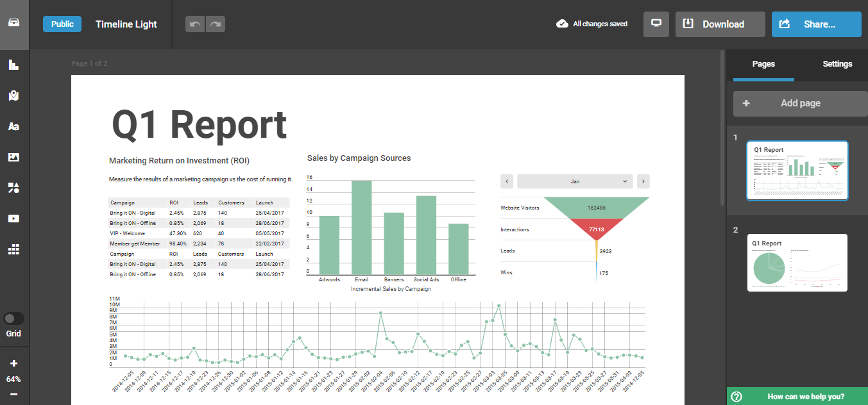Select the map tool icon
The height and width of the screenshot is (405, 868).
(13, 95)
